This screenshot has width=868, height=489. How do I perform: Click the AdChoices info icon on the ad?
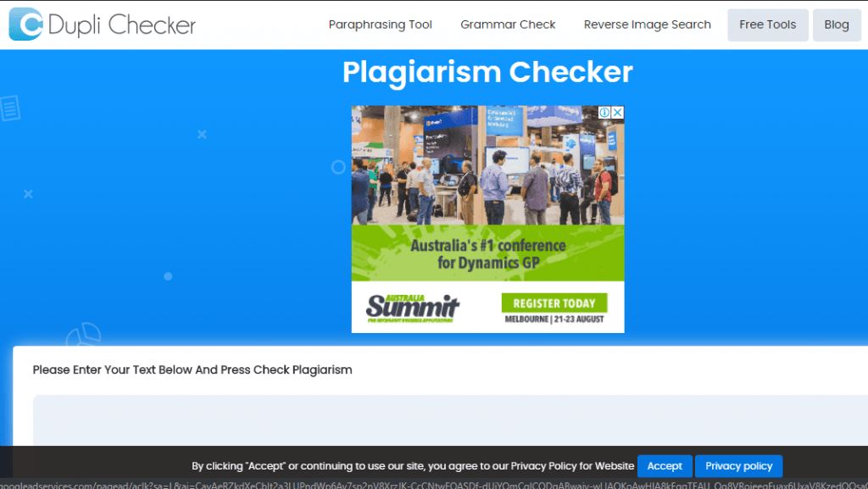click(604, 113)
